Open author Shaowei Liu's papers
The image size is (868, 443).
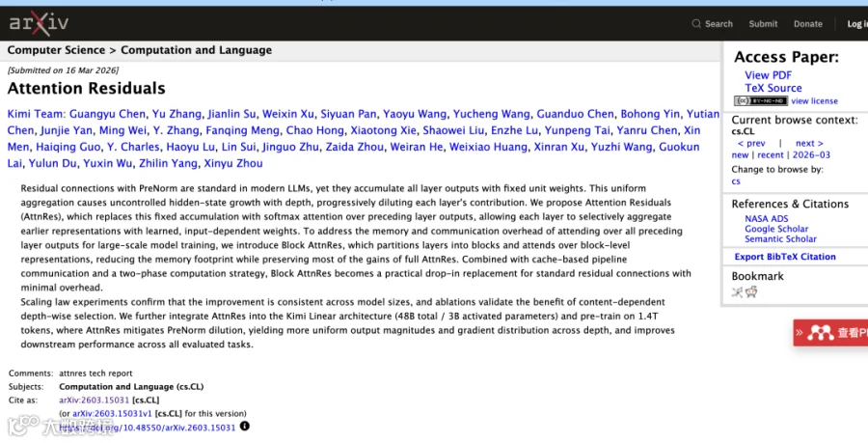pyautogui.click(x=454, y=130)
